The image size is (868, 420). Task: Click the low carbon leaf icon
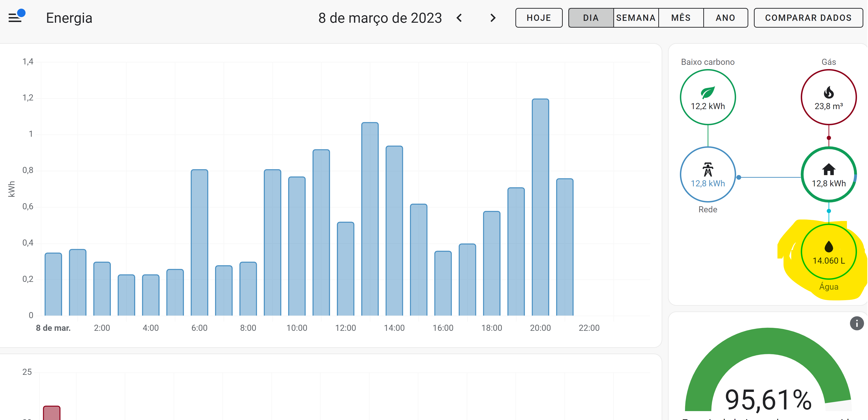coord(708,93)
